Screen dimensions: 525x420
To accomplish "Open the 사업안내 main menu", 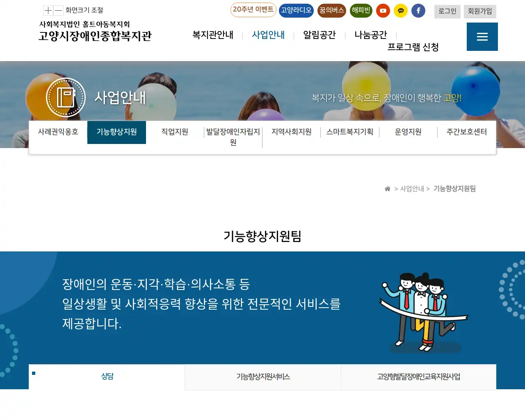I will tap(268, 35).
